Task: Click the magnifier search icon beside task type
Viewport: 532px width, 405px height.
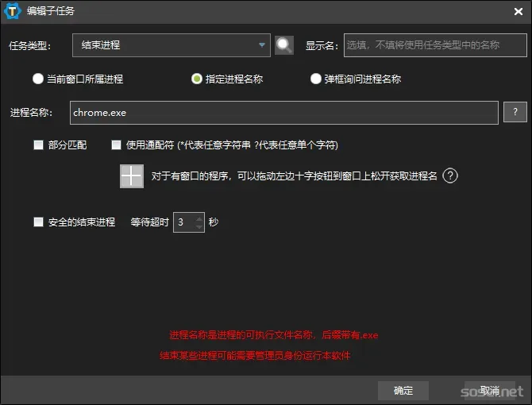Action: (x=284, y=45)
